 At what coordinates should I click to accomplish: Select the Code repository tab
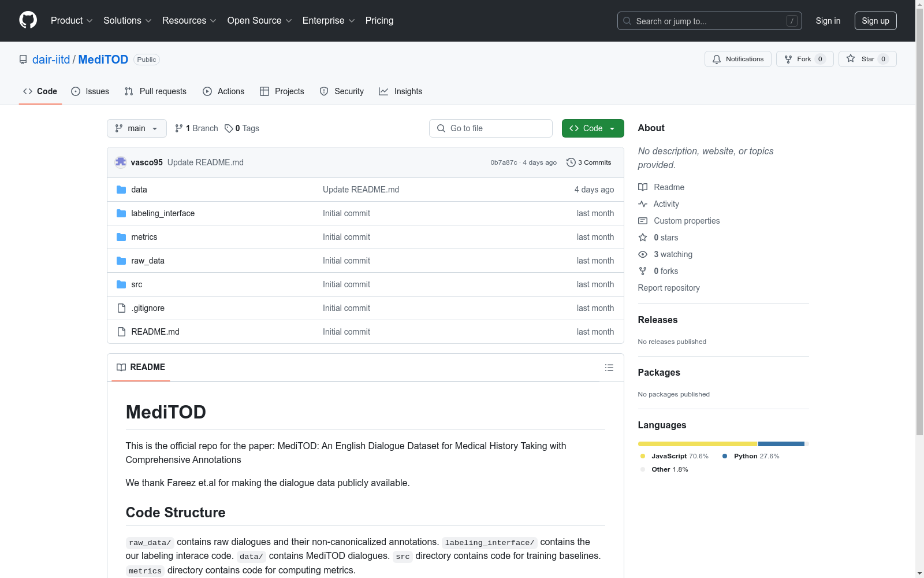(40, 91)
